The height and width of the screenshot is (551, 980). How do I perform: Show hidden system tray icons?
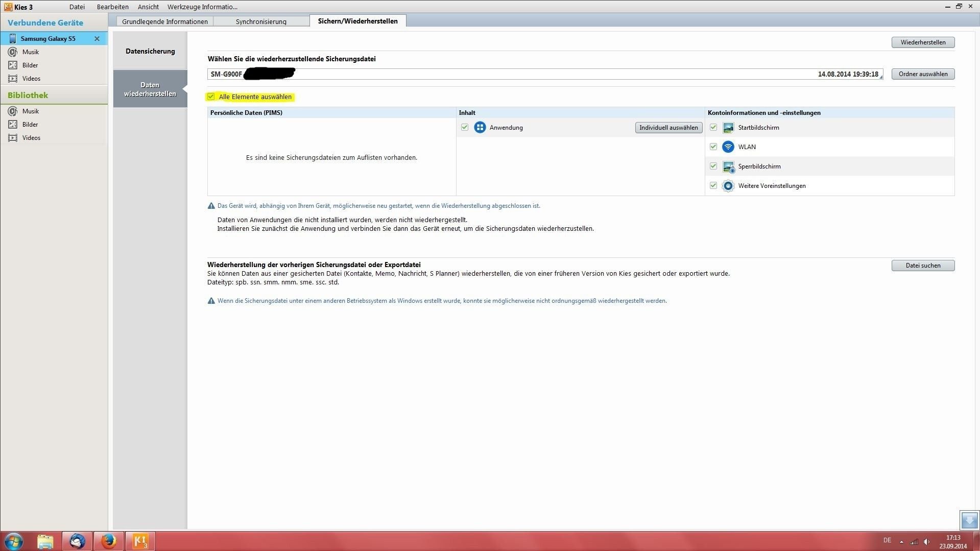pos(901,542)
